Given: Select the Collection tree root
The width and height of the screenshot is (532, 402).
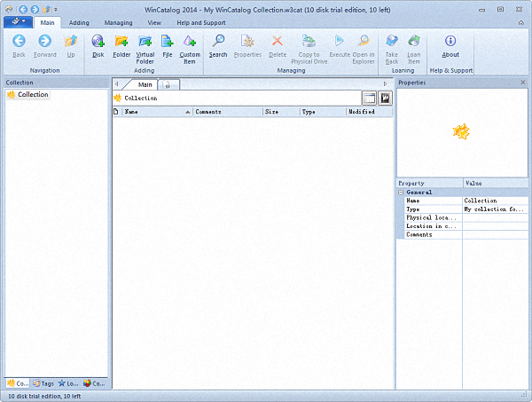Looking at the screenshot, I should tap(33, 95).
